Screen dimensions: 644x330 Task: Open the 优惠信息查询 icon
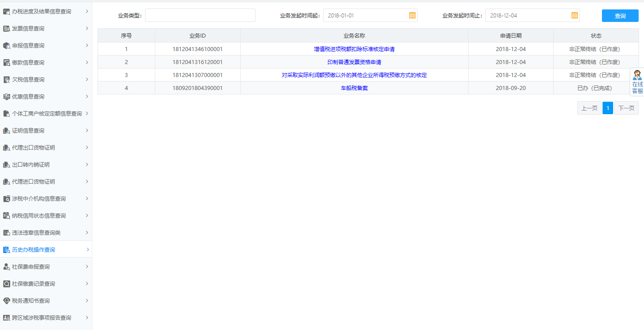(x=6, y=96)
